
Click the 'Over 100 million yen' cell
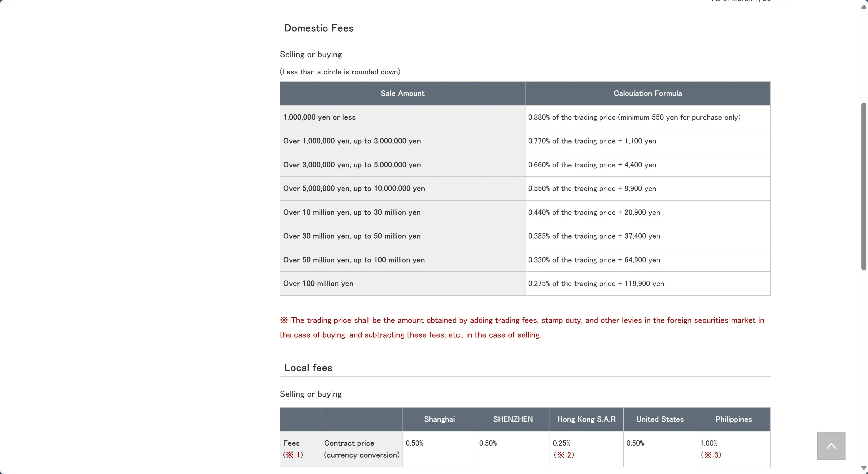point(402,284)
